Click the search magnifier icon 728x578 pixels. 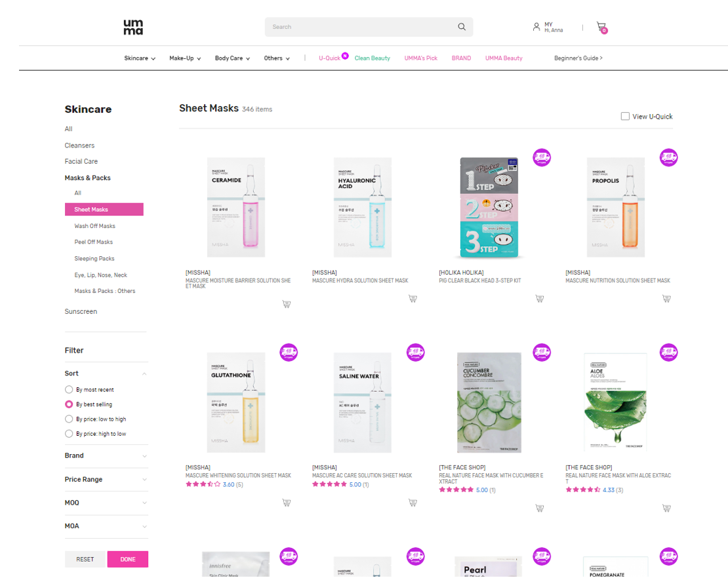click(462, 27)
